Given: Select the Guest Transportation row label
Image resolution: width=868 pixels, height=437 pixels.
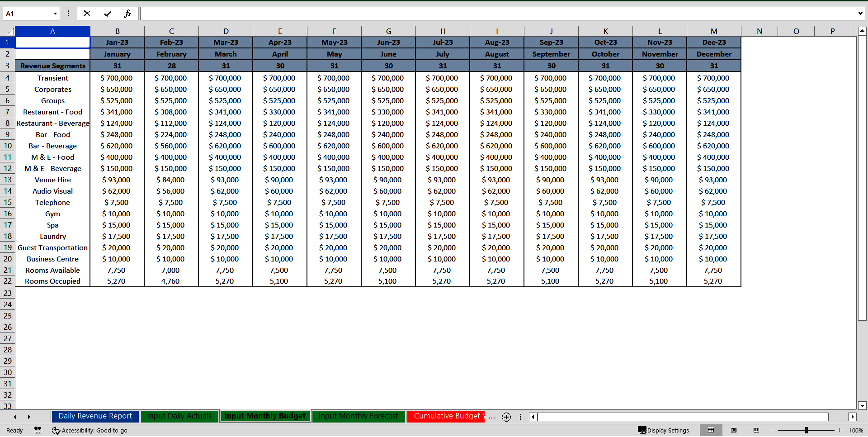Looking at the screenshot, I should [52, 247].
